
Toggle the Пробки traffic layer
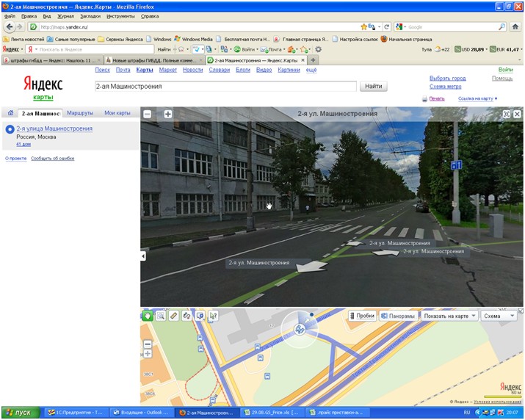362,316
